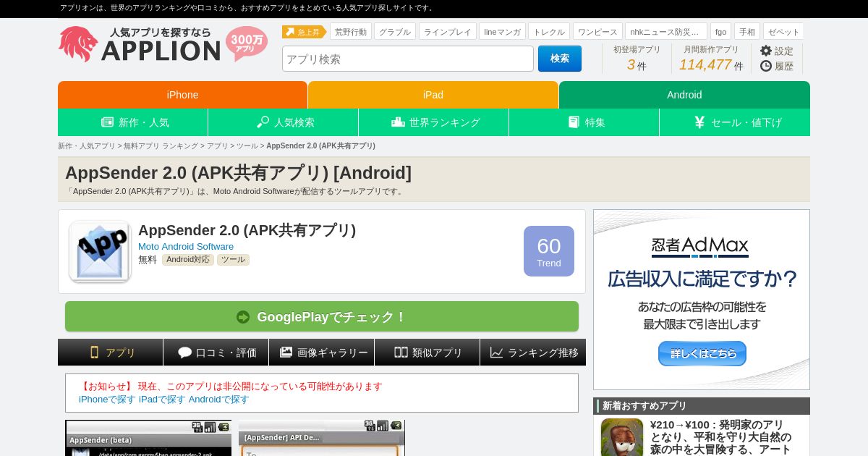This screenshot has width=868, height=456.
Task: Click the GooglePlayでチェック！ button
Action: click(x=322, y=316)
